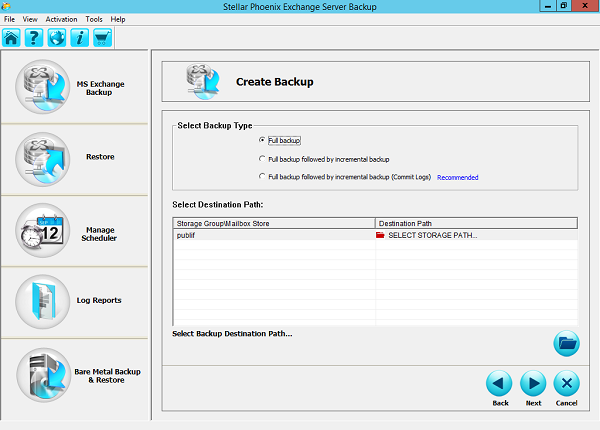Screen dimensions: 600x430
Task: Click the Recommended link
Action: pyautogui.click(x=458, y=178)
